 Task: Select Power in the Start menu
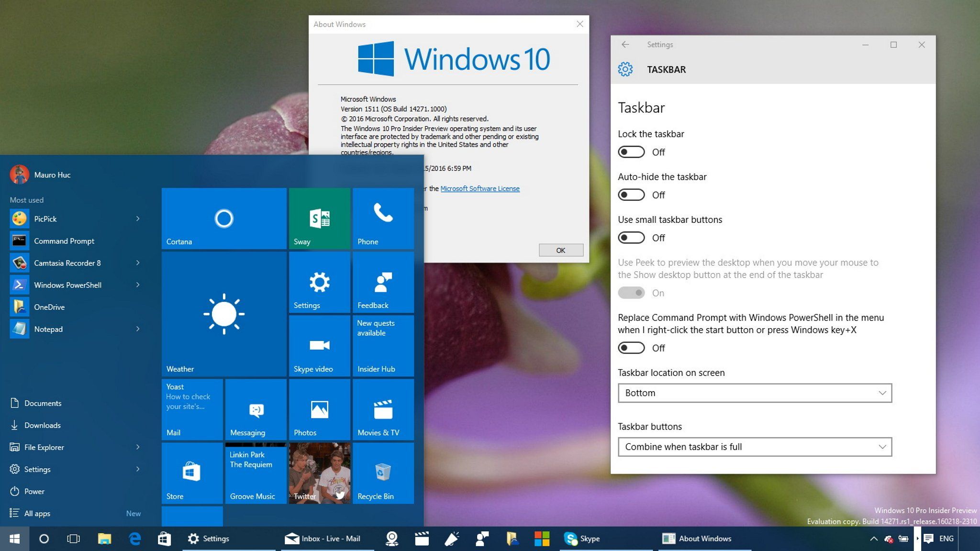[33, 491]
